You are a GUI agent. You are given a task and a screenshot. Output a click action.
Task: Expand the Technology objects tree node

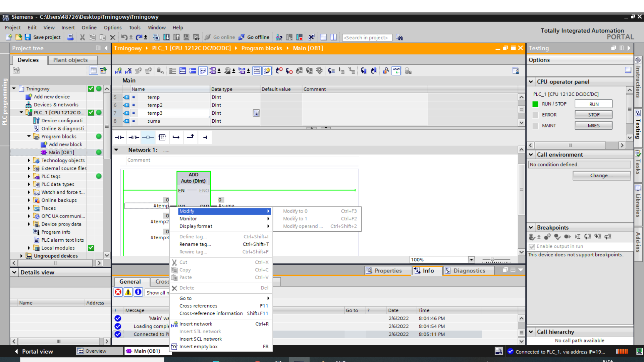point(29,161)
